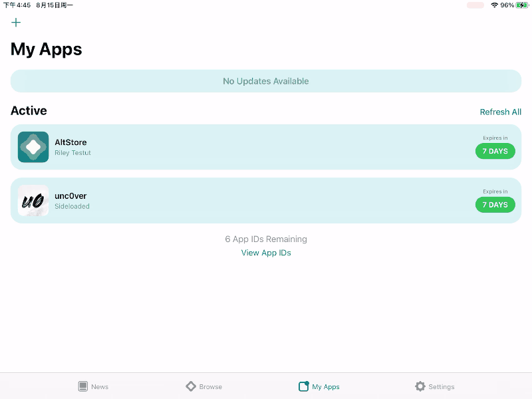Viewport: 532px width, 399px height.
Task: Select the News tab icon
Action: pyautogui.click(x=82, y=386)
